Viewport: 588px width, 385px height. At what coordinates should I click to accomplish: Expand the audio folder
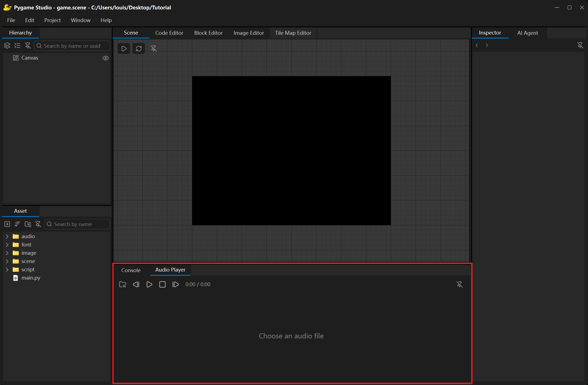[7, 237]
